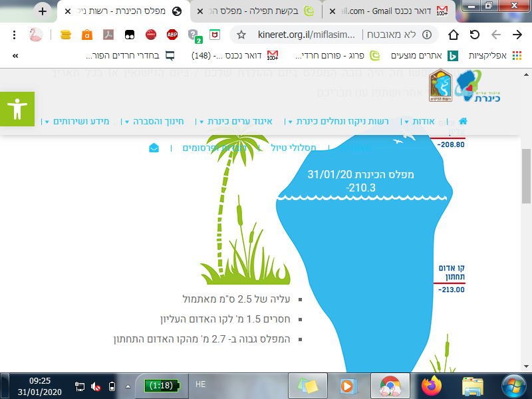Screen dimensions: 532x399
Task: Open sticky notes taskbar button
Action: tap(307, 386)
